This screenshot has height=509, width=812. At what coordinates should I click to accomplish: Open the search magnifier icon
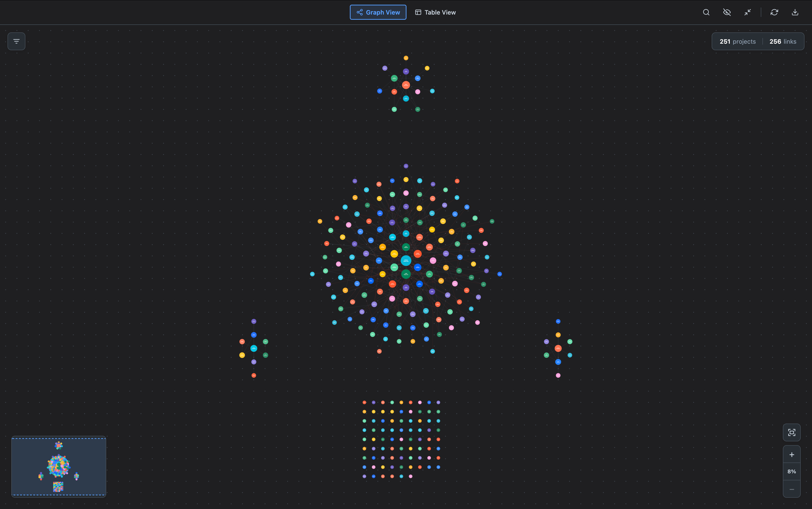tap(706, 12)
